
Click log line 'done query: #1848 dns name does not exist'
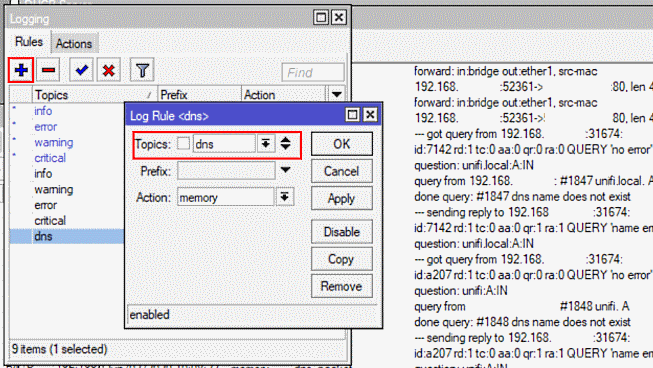[x=522, y=322]
